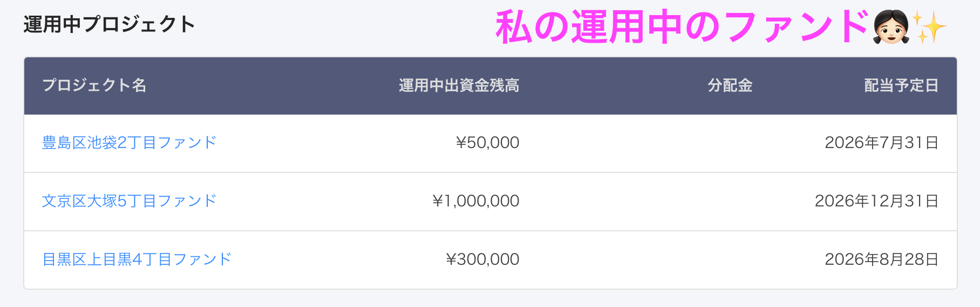This screenshot has width=980, height=307.
Task: Open the 豊島区池袋2丁目ファンド project link
Action: tap(129, 143)
